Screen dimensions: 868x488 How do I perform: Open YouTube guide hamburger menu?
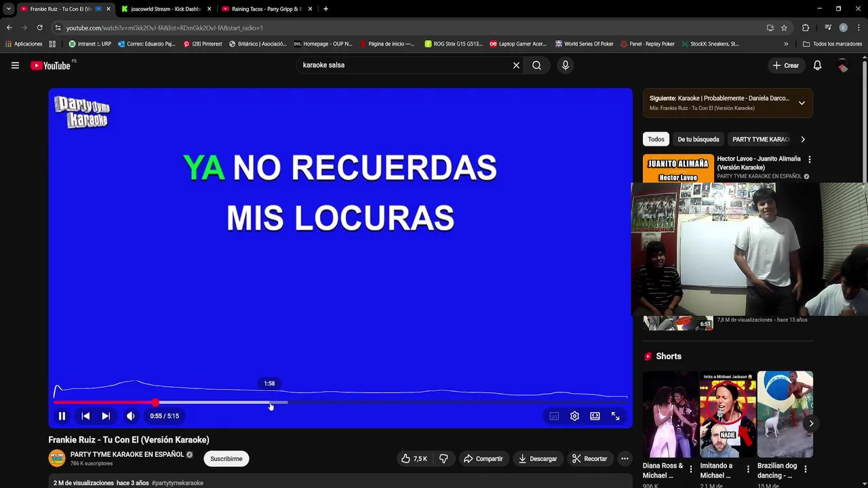[15, 65]
